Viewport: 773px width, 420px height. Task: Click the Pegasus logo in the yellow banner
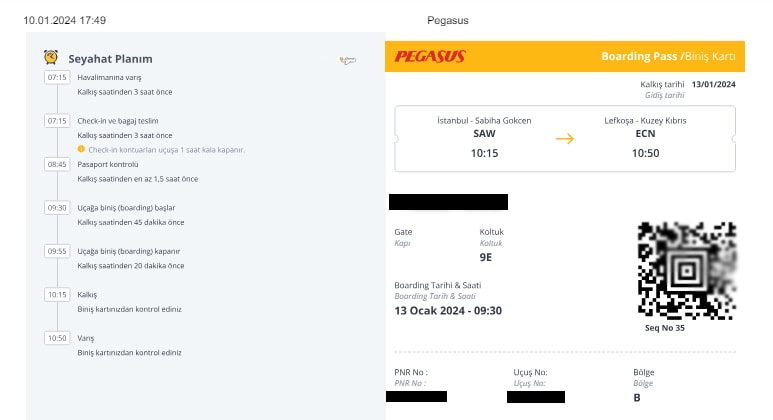[430, 57]
